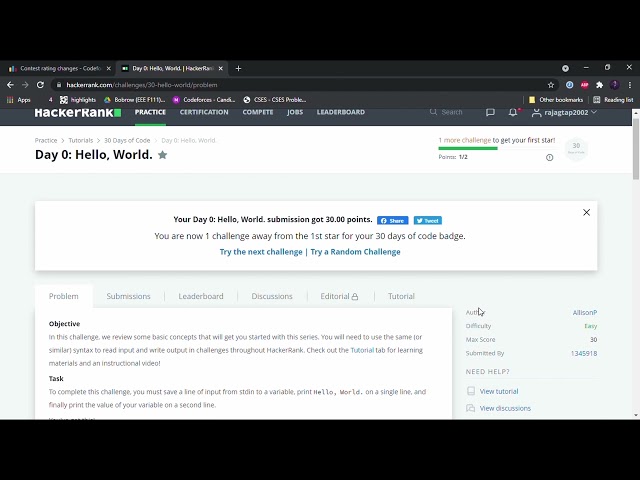Open the Apps bookmarks shortcut
The image size is (640, 480).
coord(19,100)
